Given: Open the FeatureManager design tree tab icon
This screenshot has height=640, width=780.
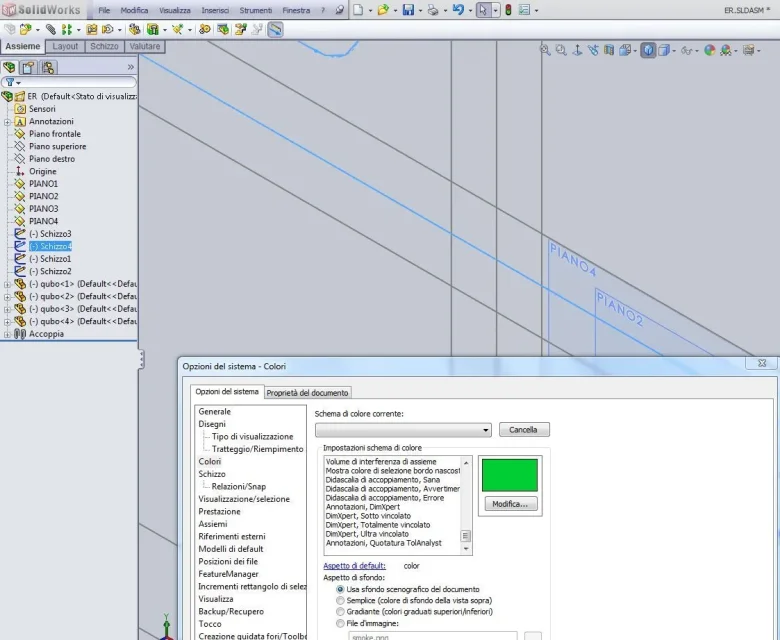Looking at the screenshot, I should 9,67.
